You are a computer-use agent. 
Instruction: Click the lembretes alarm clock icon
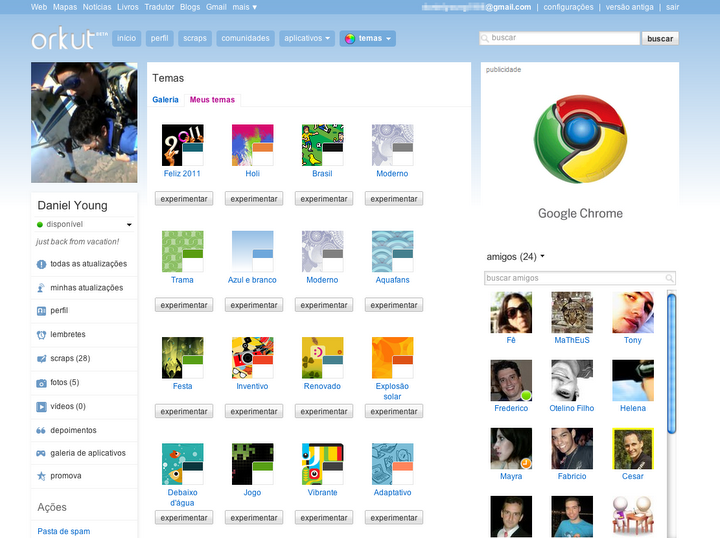pos(41,335)
